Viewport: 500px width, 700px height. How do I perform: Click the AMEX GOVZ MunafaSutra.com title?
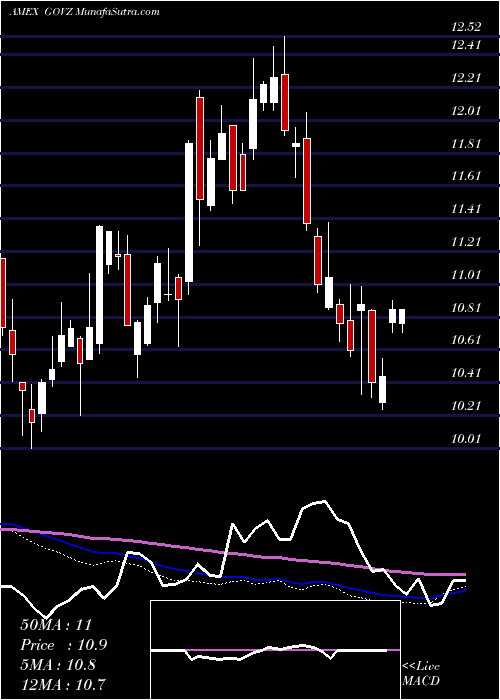(84, 12)
